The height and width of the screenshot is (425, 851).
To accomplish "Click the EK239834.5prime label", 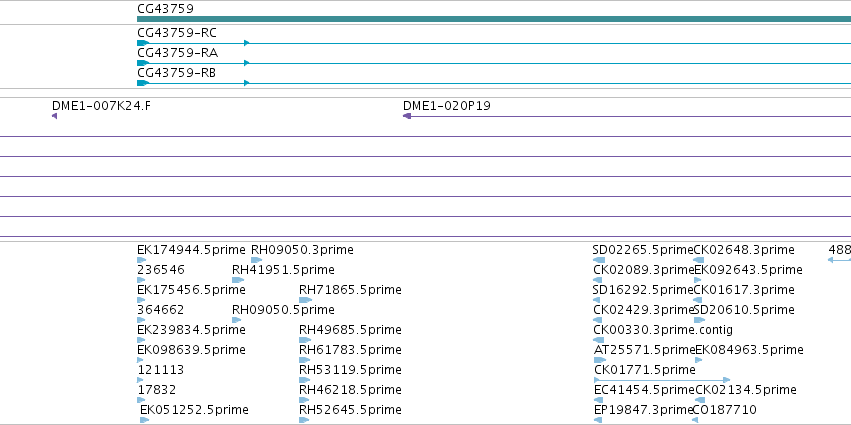I will pyautogui.click(x=191, y=330).
